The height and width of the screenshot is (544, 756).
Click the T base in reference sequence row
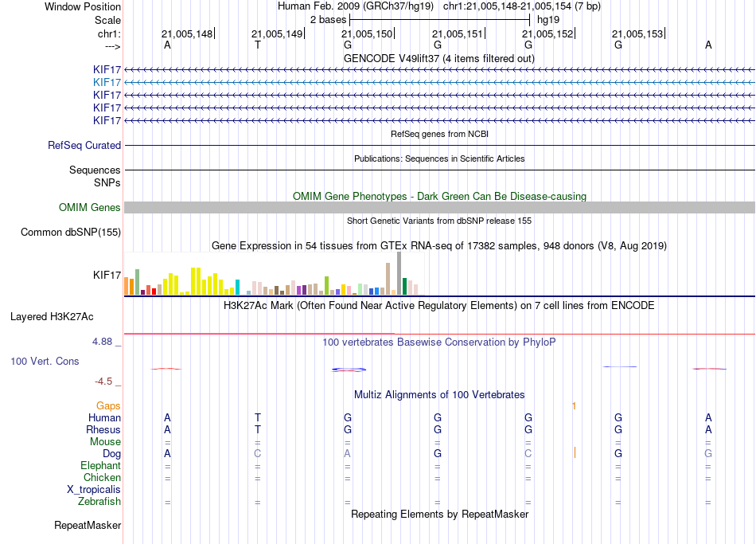pos(258,45)
